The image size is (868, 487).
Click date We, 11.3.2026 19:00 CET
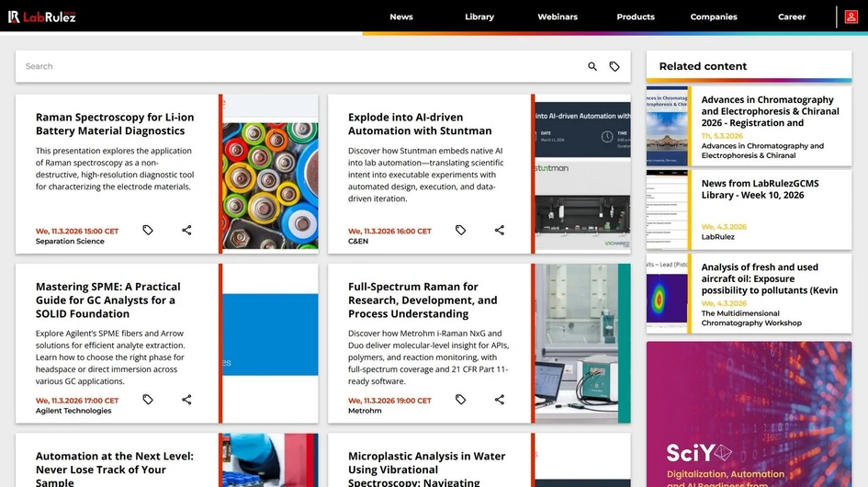pyautogui.click(x=389, y=401)
